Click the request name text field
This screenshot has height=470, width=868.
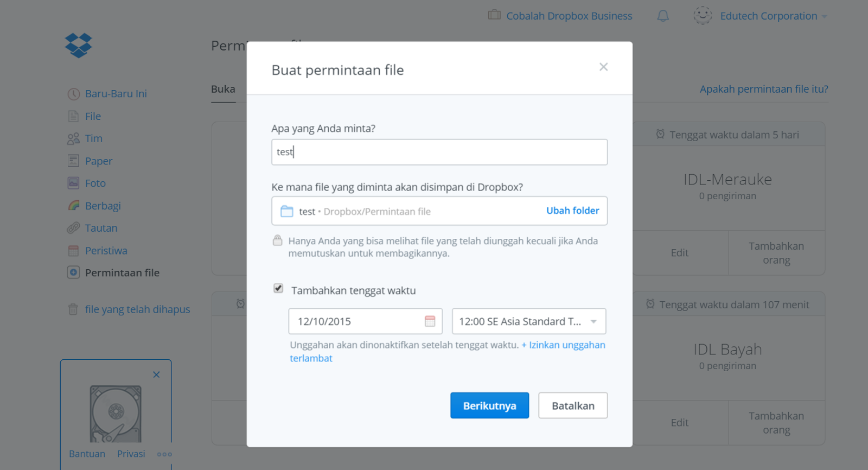439,152
